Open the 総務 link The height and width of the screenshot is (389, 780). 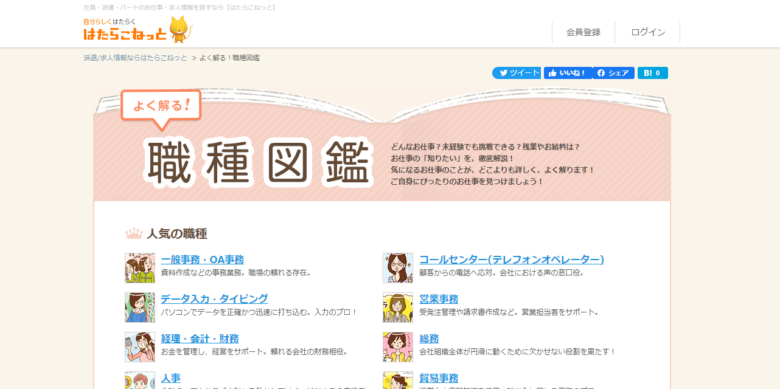click(429, 339)
